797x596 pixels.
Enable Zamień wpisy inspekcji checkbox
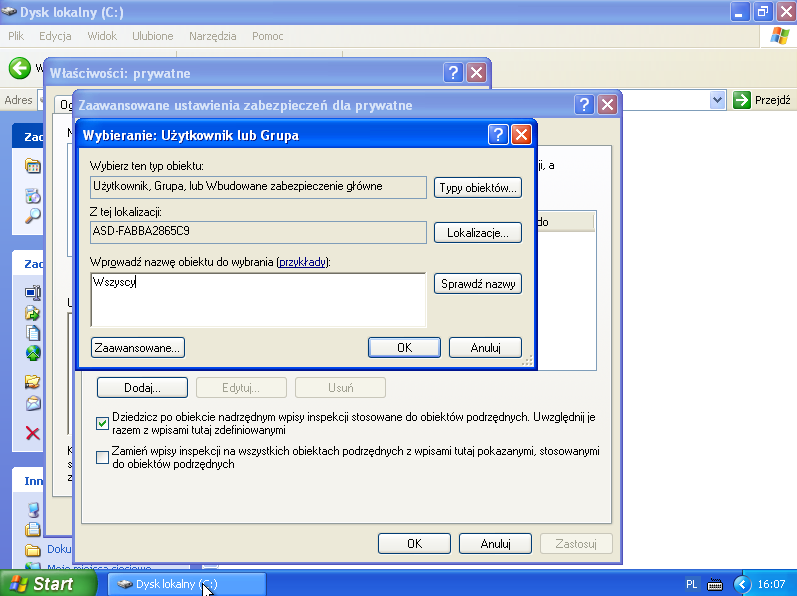click(x=102, y=458)
